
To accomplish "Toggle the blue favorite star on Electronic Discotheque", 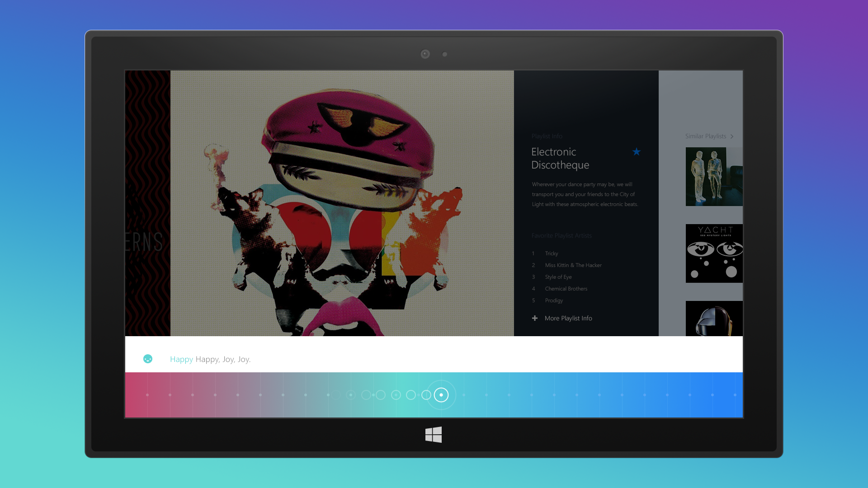I will coord(637,152).
